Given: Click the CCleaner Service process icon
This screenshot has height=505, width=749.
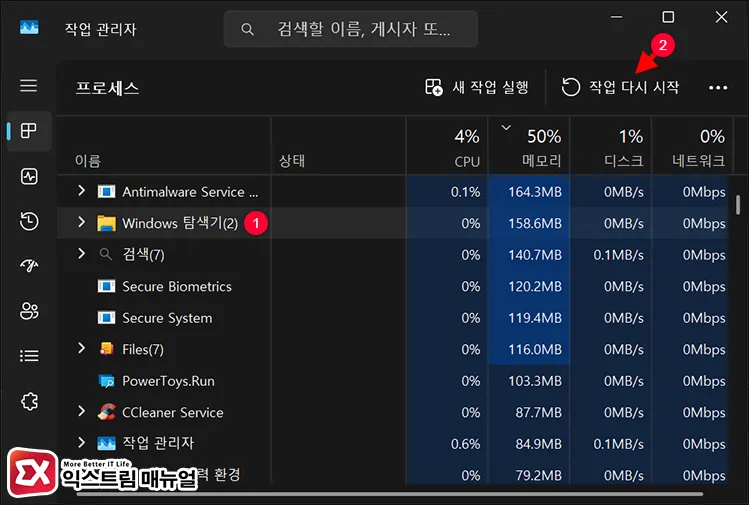Looking at the screenshot, I should [x=106, y=412].
